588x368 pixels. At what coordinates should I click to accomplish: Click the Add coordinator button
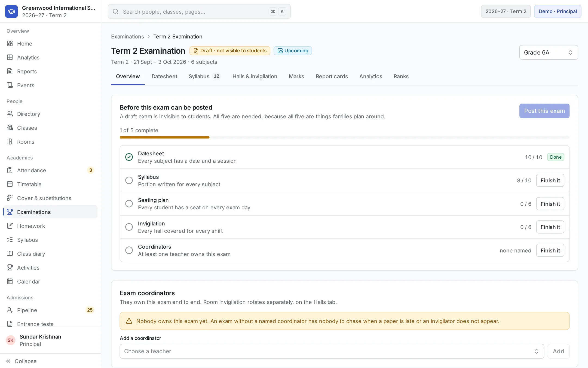(x=559, y=351)
